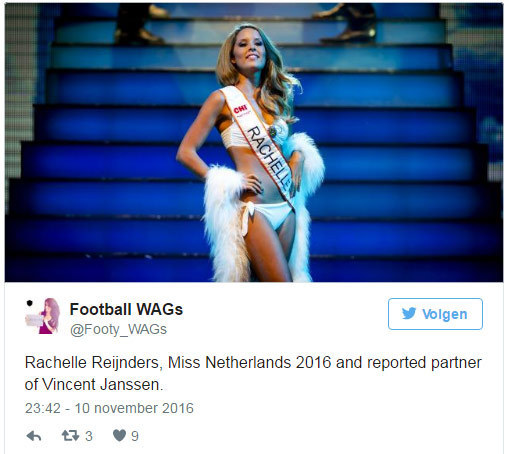Open the Football WAGs display name
Screen dimensions: 509x454
tap(126, 309)
